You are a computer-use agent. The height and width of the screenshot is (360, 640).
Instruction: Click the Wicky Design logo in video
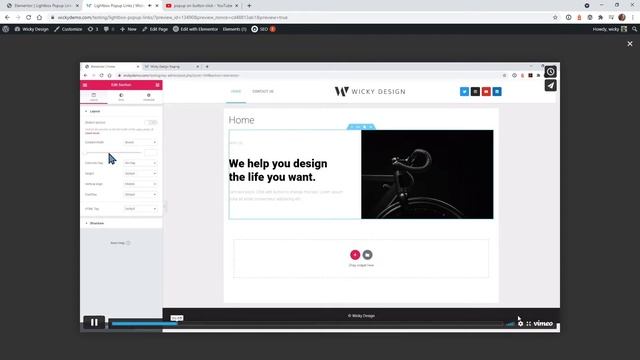(370, 91)
